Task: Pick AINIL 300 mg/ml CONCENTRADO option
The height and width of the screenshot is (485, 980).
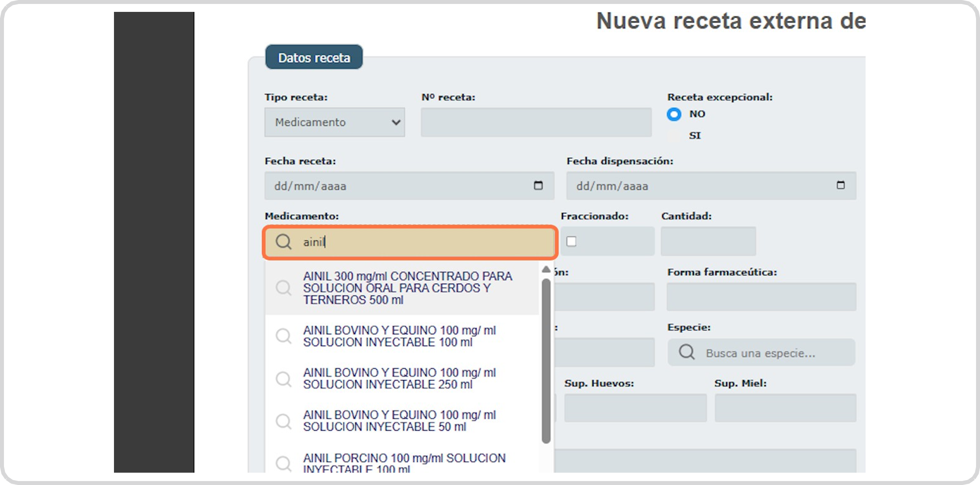Action: [407, 288]
